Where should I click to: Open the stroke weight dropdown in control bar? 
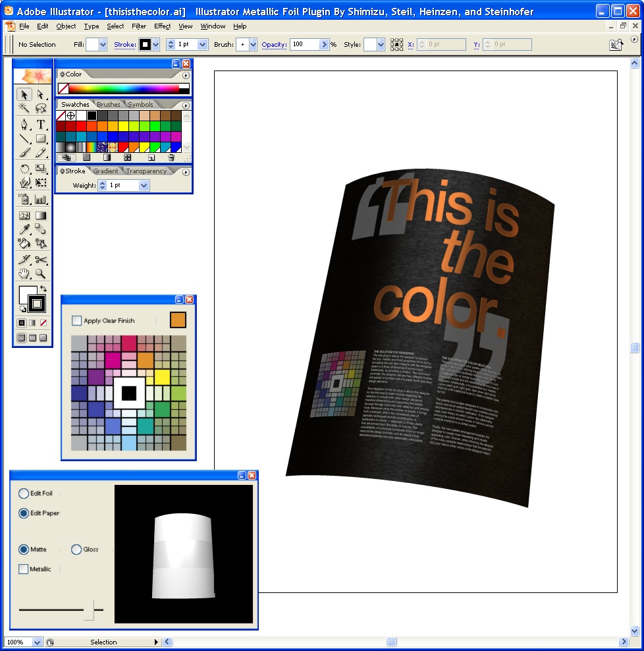(x=203, y=44)
